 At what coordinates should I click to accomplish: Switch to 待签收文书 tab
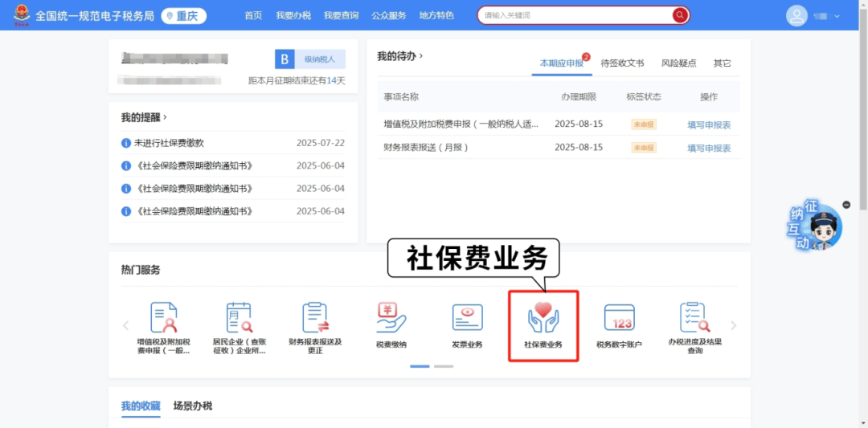pos(622,63)
